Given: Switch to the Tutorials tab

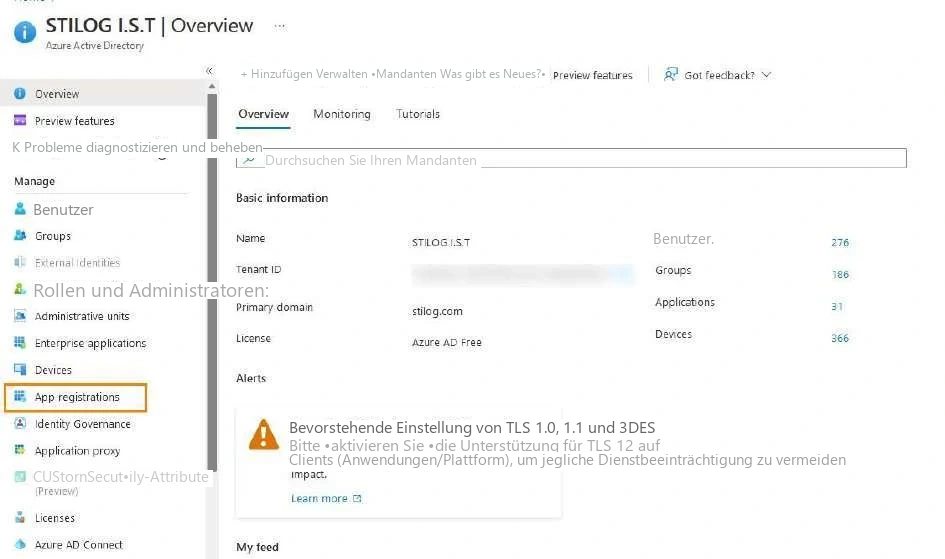Looking at the screenshot, I should click(x=418, y=114).
